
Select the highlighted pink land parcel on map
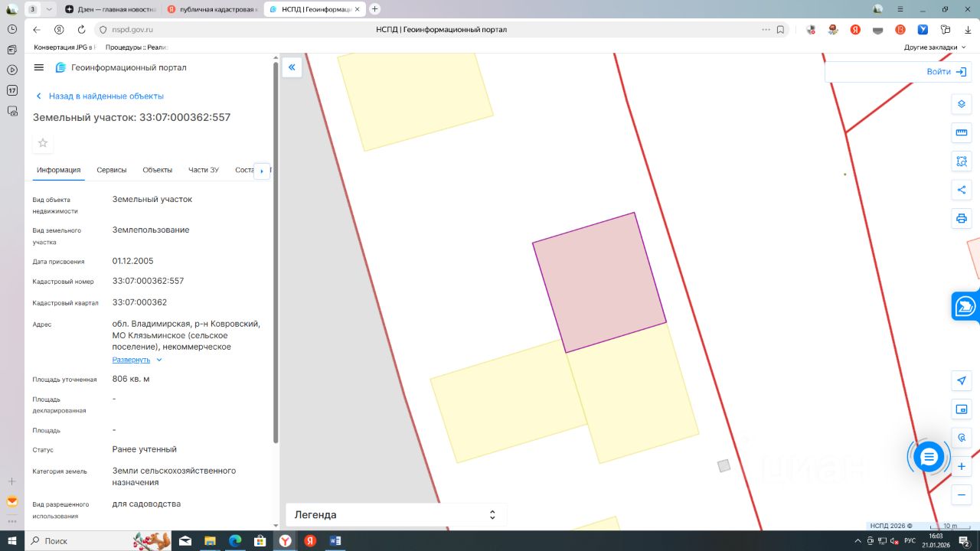(599, 282)
